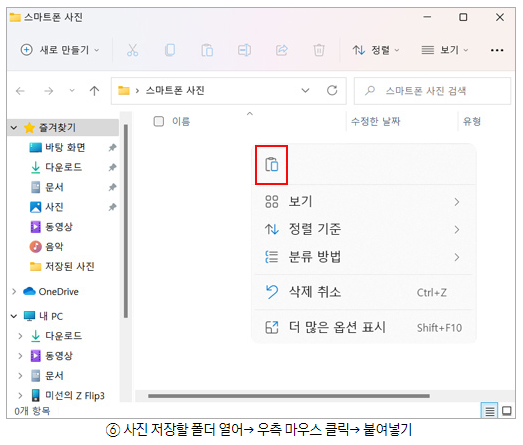Image resolution: width=523 pixels, height=445 pixels.
Task: Go back with the left arrow
Action: coord(20,91)
